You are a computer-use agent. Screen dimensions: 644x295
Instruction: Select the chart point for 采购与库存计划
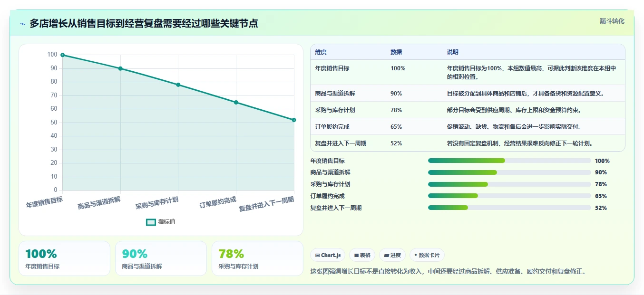click(x=178, y=85)
